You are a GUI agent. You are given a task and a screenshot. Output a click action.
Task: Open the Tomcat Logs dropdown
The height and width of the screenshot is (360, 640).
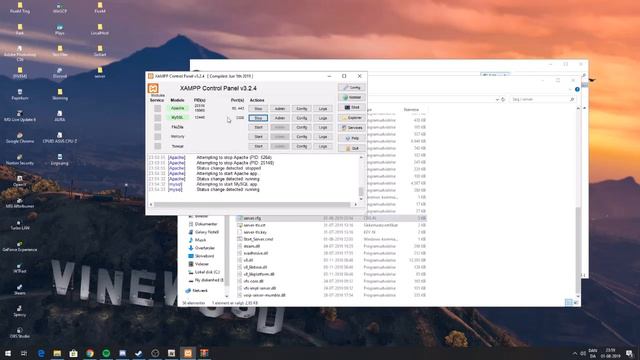tap(323, 146)
